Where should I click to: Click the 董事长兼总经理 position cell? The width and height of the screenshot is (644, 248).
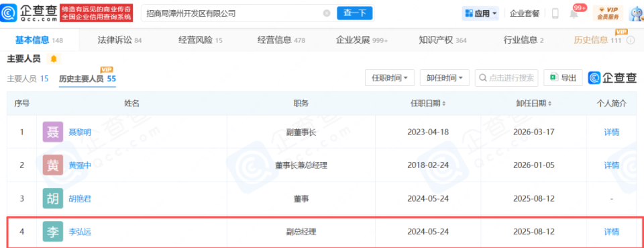(301, 165)
